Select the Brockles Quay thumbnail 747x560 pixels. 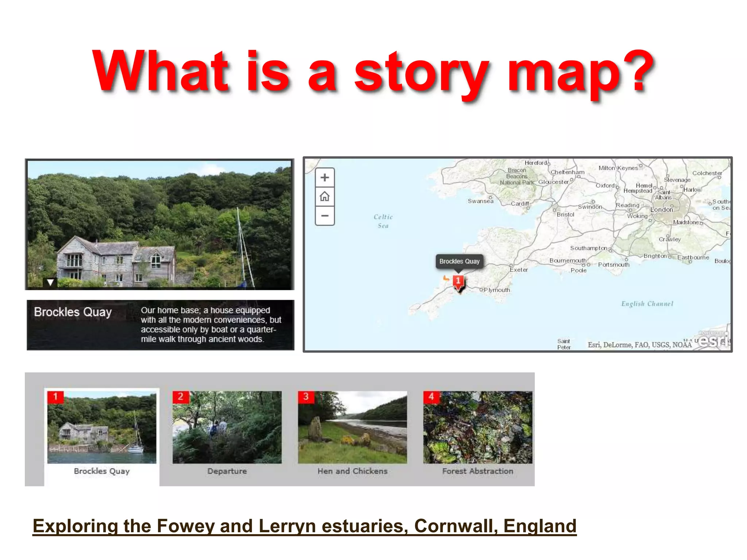(x=102, y=427)
